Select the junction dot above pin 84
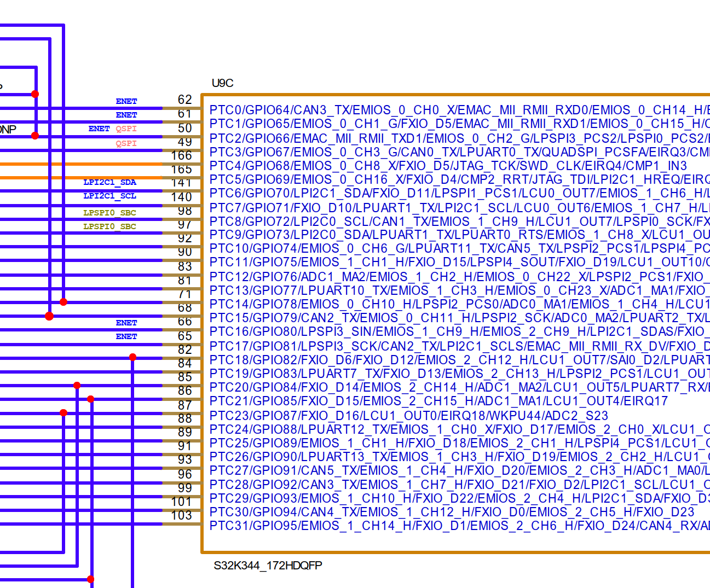 point(132,357)
